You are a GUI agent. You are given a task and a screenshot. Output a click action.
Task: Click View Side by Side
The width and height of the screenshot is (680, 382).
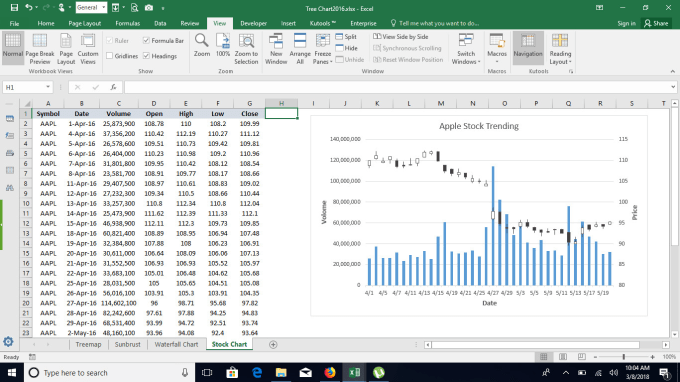(x=401, y=37)
